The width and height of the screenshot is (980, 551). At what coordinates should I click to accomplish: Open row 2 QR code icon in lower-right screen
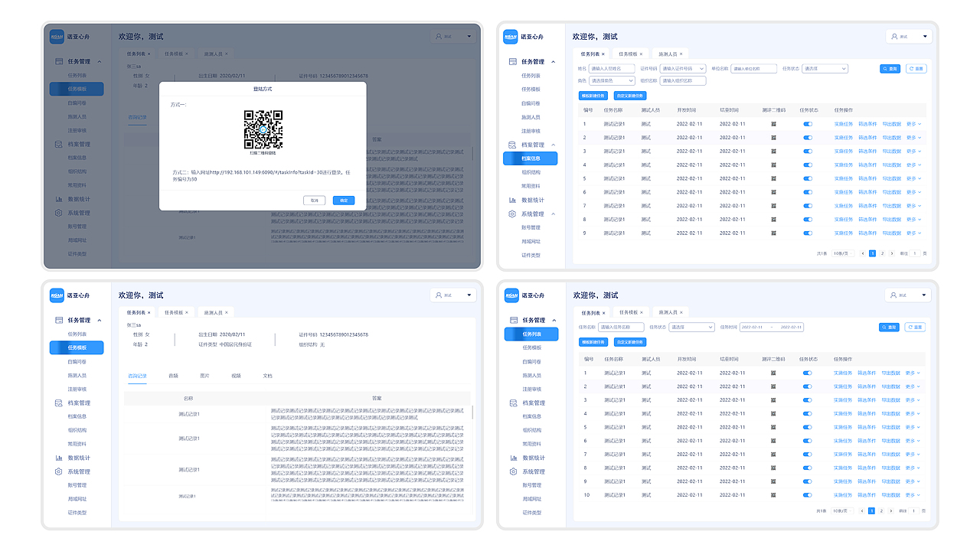(773, 386)
